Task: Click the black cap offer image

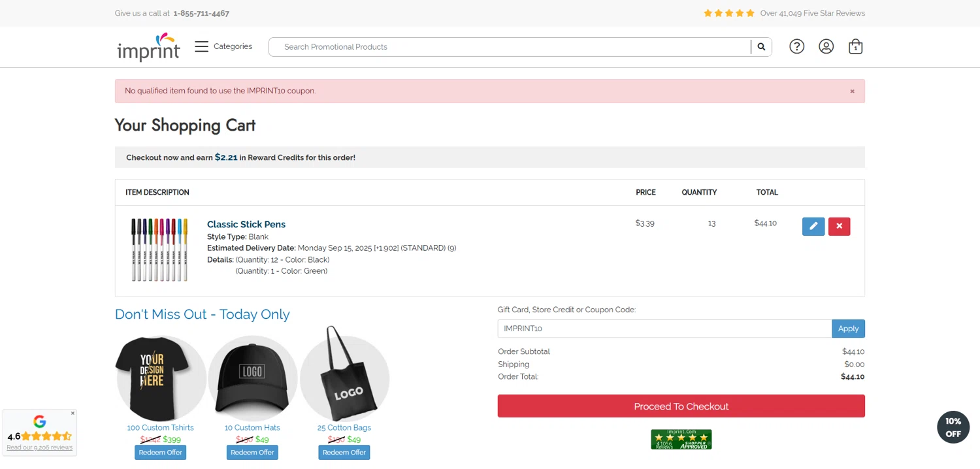Action: pos(252,379)
